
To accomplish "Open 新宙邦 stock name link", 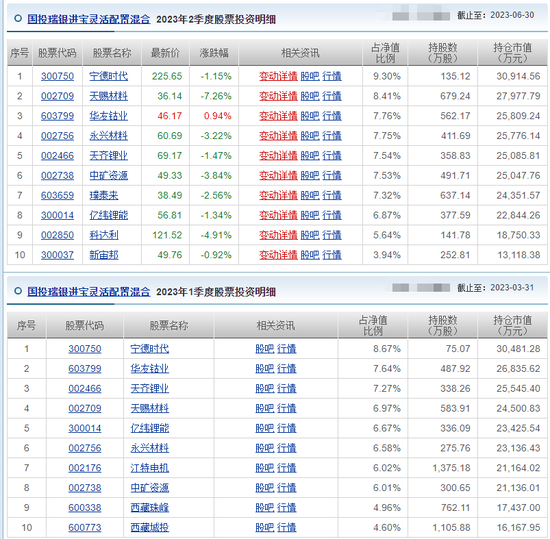I will pyautogui.click(x=104, y=255).
